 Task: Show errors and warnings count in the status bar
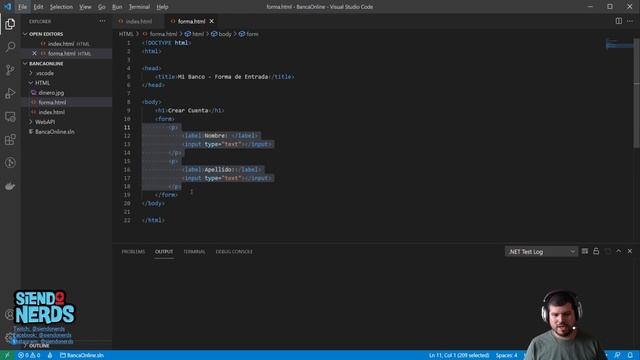[29, 355]
